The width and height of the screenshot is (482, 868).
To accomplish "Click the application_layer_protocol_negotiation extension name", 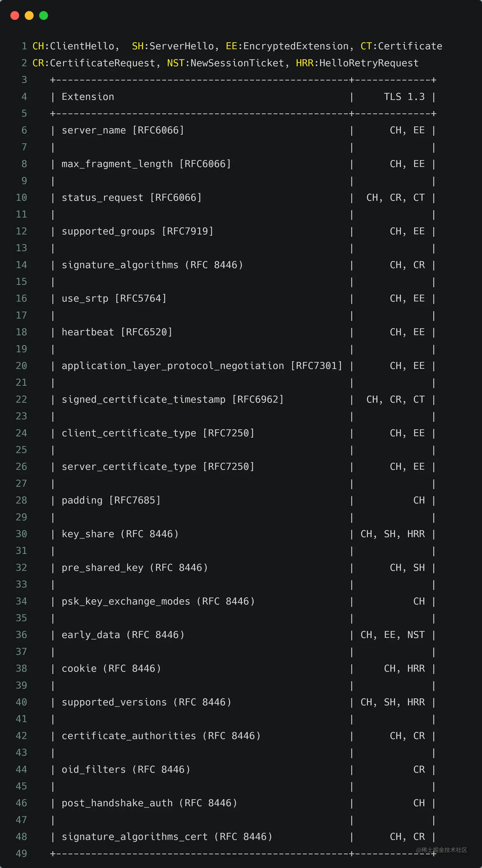I will 173,366.
